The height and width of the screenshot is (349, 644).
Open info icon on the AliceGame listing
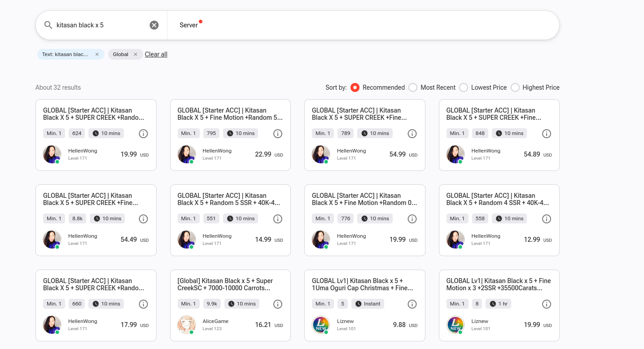point(278,304)
